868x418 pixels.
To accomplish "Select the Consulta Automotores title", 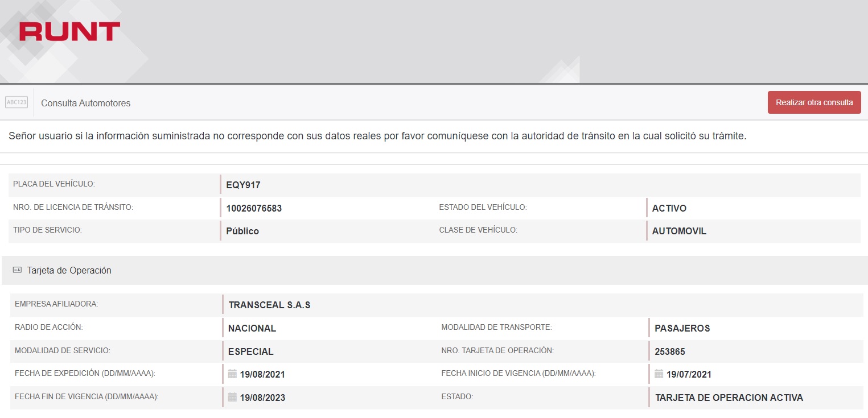I will coord(85,103).
